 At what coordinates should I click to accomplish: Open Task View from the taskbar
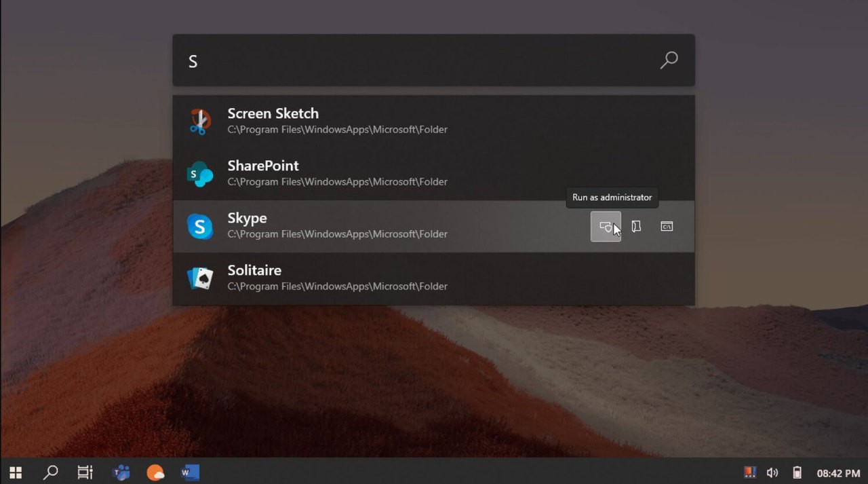click(85, 472)
